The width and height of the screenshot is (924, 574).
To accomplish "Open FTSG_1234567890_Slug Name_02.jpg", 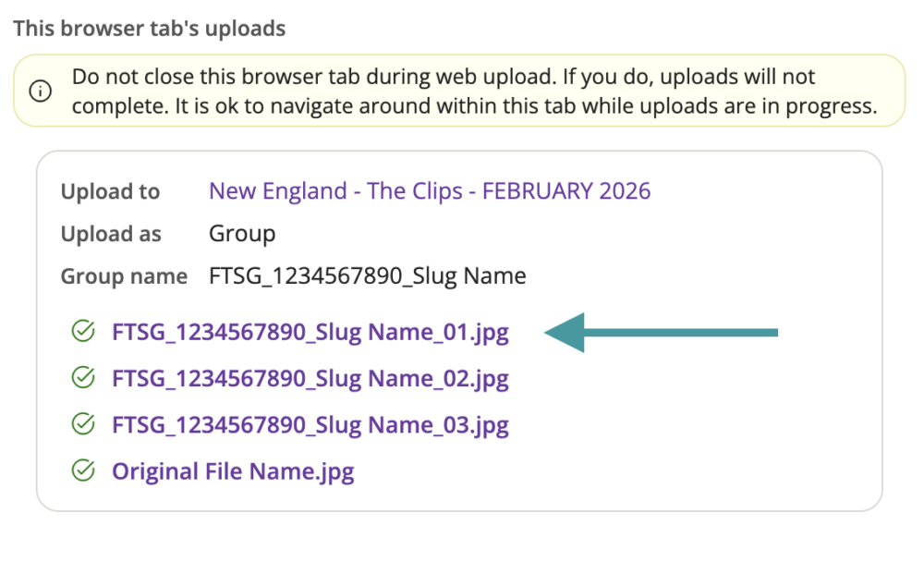I will pos(310,378).
